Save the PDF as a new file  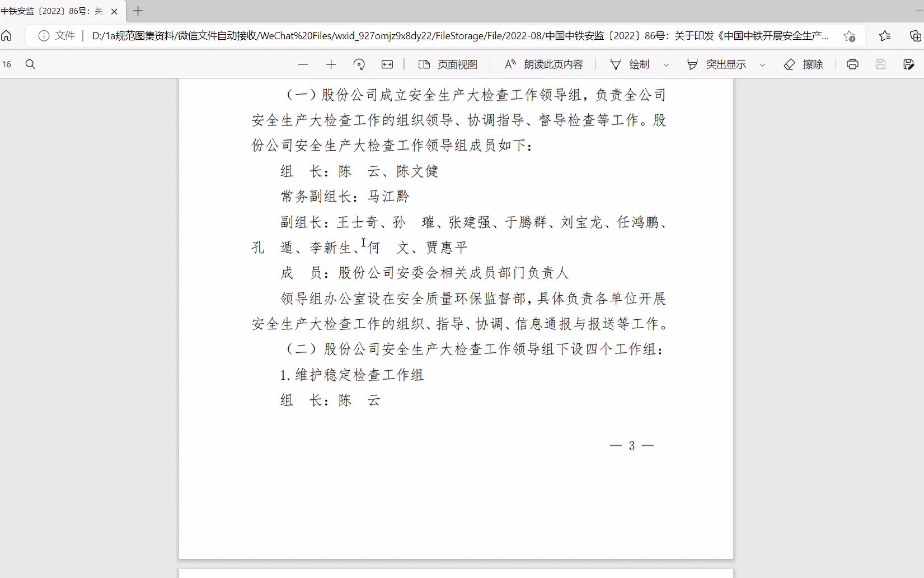tap(908, 64)
